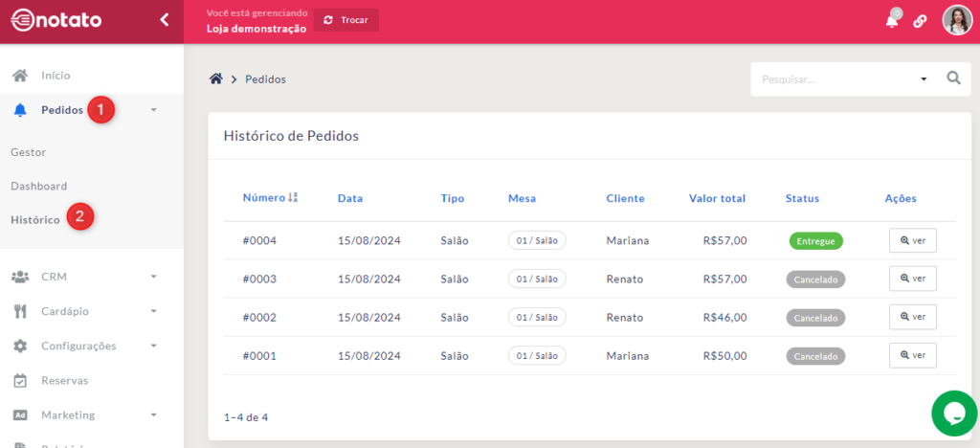Click the home icon in the breadcrumb
The image size is (980, 448).
pos(216,78)
